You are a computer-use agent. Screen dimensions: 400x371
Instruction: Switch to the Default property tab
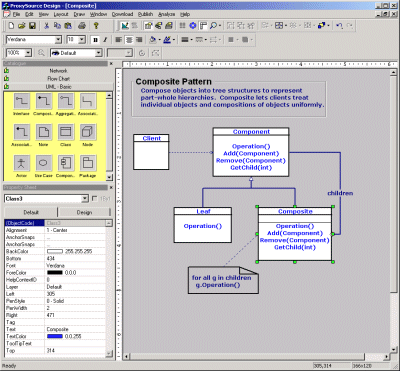coord(31,212)
